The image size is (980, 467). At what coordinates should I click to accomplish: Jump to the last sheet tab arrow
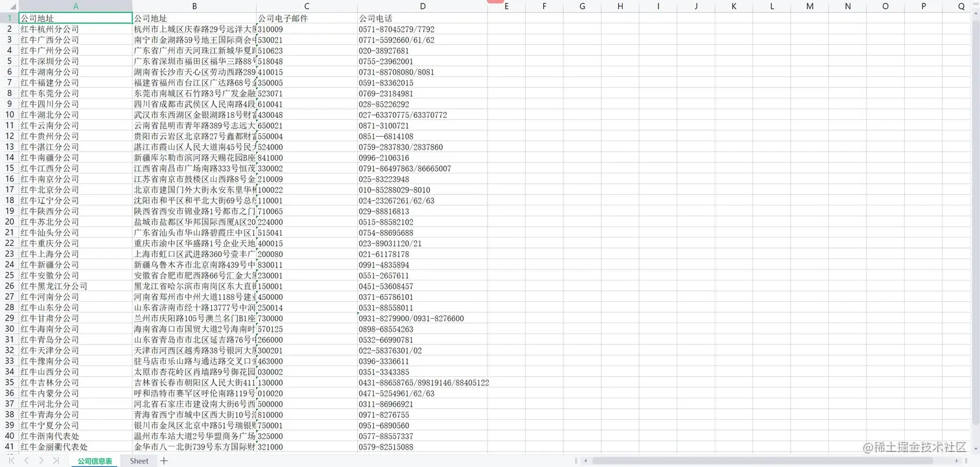coord(56,461)
